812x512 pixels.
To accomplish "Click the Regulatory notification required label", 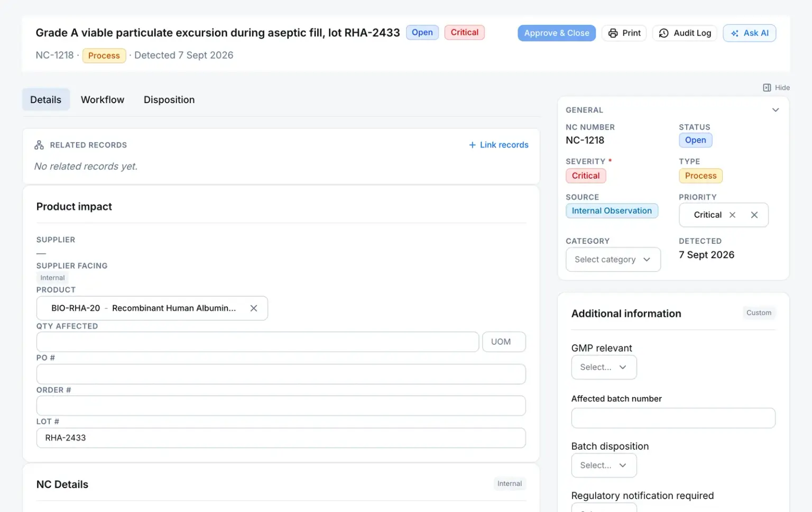I will click(x=642, y=496).
